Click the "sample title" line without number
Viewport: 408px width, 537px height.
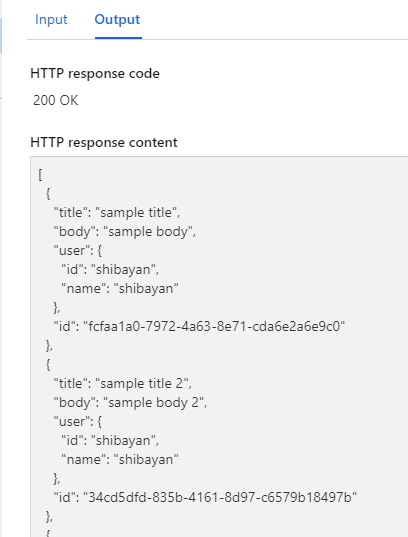(117, 212)
